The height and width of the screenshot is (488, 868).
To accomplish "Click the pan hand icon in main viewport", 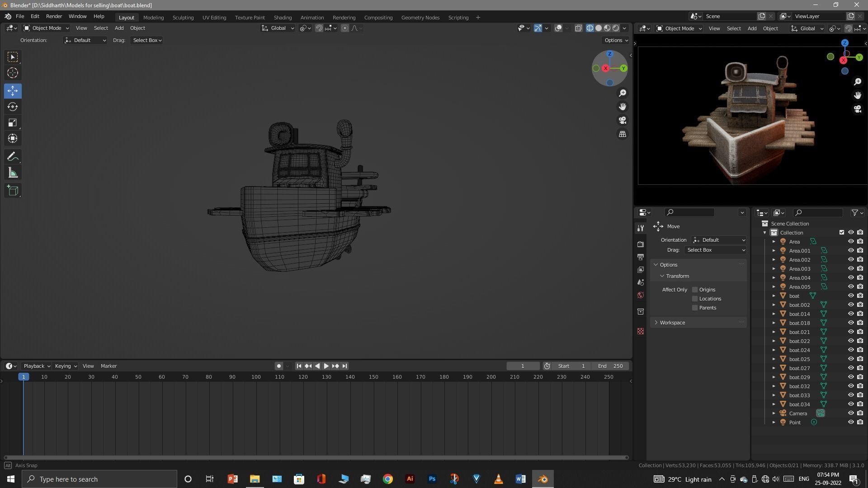I will (623, 107).
